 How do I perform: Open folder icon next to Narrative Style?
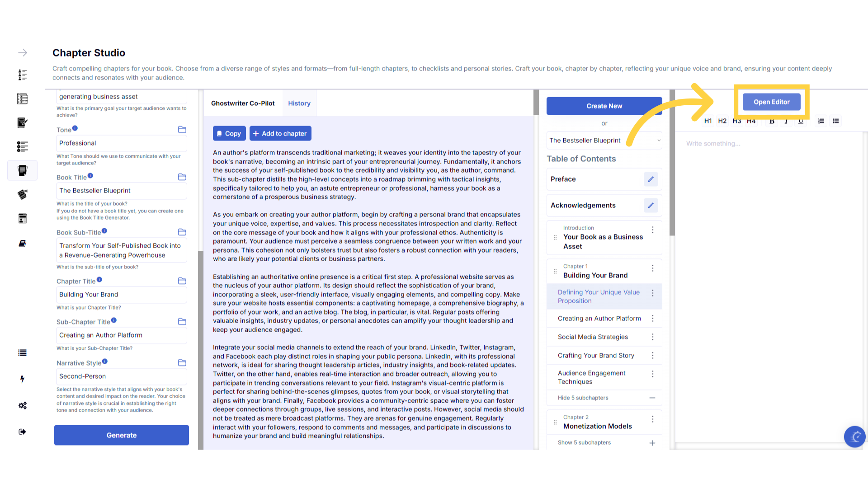click(x=182, y=363)
